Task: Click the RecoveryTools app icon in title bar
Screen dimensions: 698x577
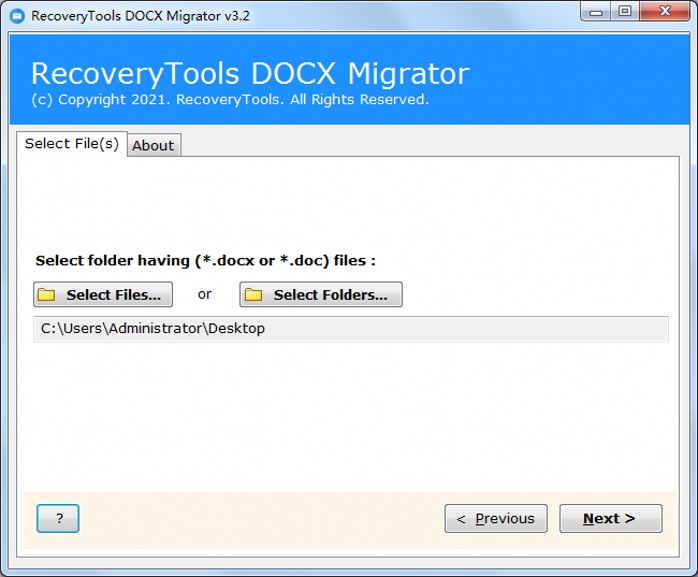Action: pyautogui.click(x=17, y=16)
